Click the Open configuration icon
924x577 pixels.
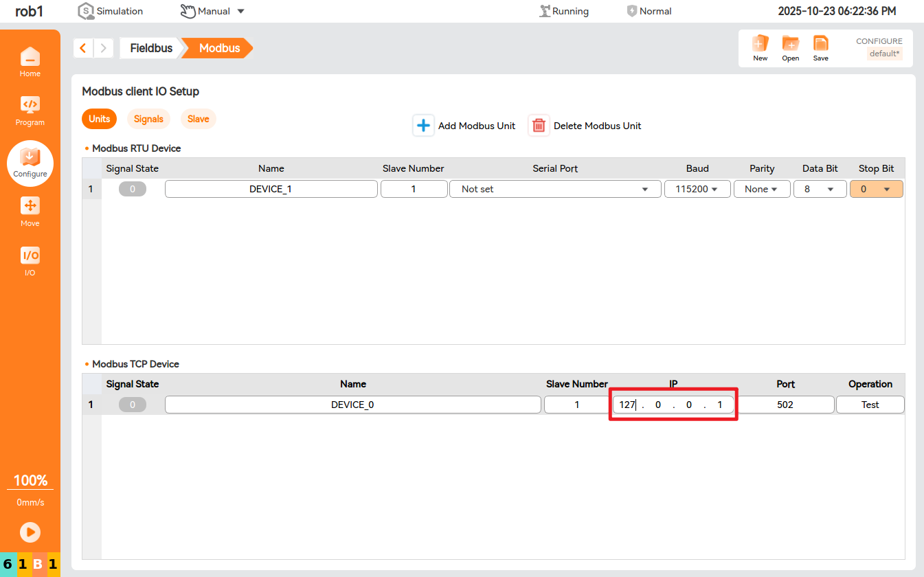pyautogui.click(x=790, y=47)
